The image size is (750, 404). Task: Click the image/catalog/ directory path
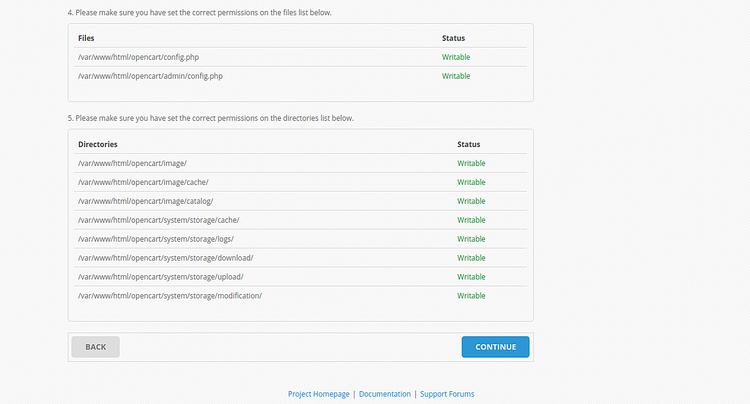[x=145, y=201]
